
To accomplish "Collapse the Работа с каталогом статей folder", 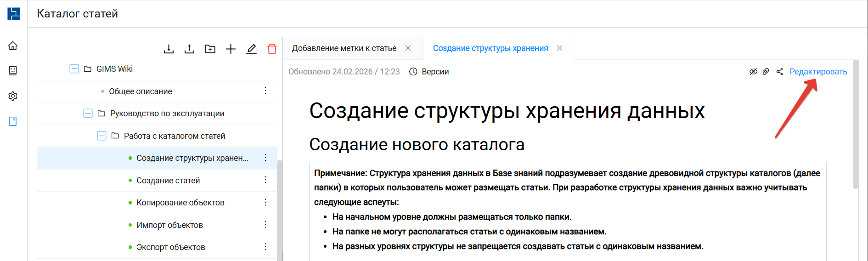I will coord(101,136).
